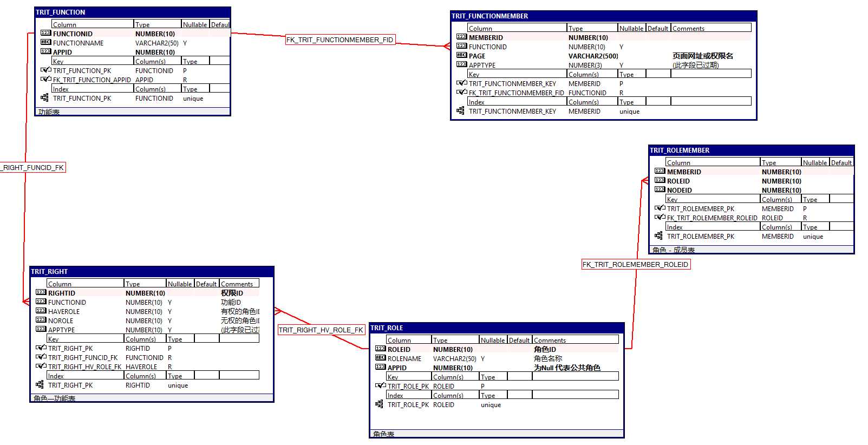The width and height of the screenshot is (868, 445).
Task: Select the _RIGHT_FUNCID_FK relationship label at left edge
Action: [33, 167]
